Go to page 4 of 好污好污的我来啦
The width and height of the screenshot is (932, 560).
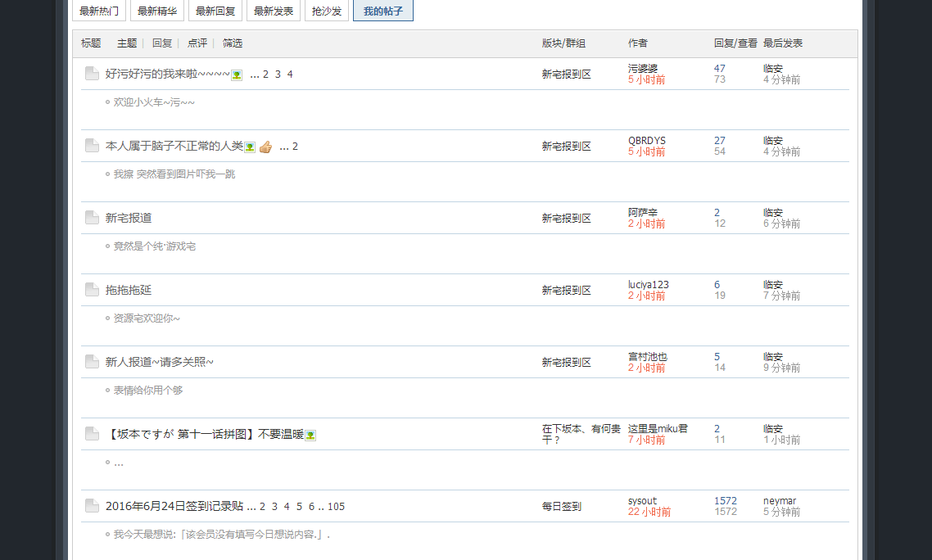pyautogui.click(x=290, y=75)
